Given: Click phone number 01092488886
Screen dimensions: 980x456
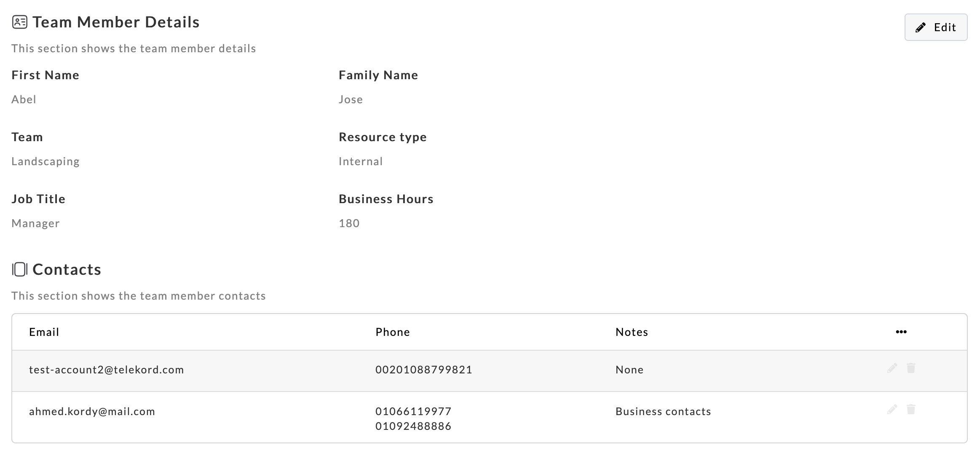Looking at the screenshot, I should click(x=413, y=426).
